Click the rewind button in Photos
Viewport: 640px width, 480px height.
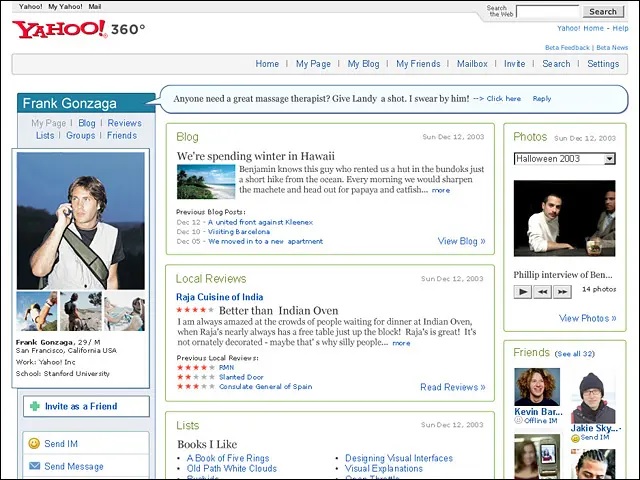pos(542,291)
